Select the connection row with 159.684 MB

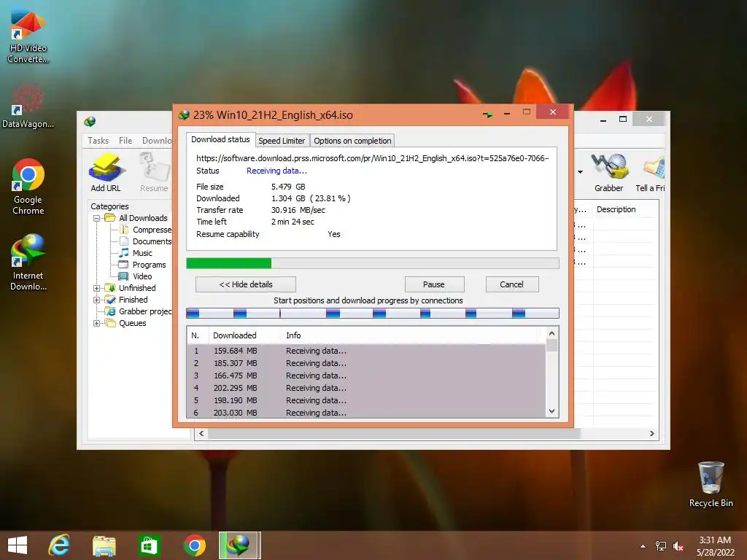pos(366,351)
